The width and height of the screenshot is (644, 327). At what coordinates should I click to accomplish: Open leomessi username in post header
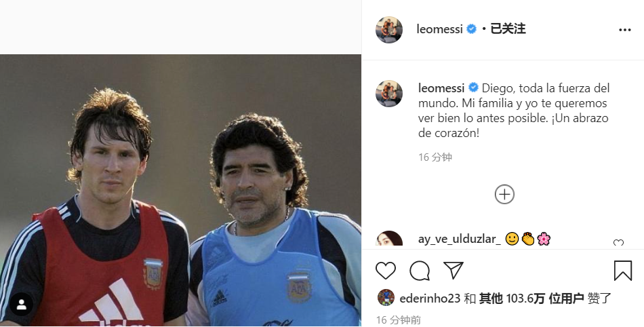440,29
